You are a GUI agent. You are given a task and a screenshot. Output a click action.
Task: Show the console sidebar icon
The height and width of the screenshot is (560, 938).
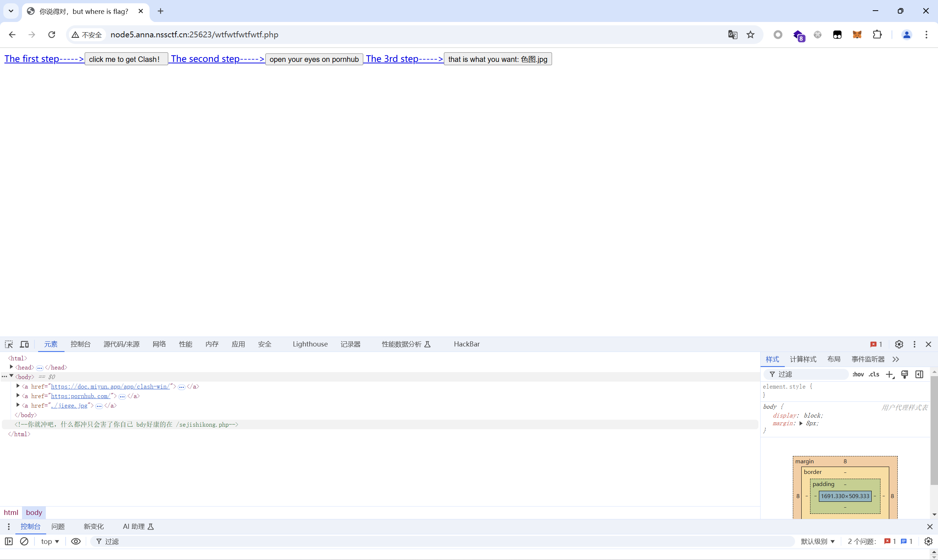9,542
